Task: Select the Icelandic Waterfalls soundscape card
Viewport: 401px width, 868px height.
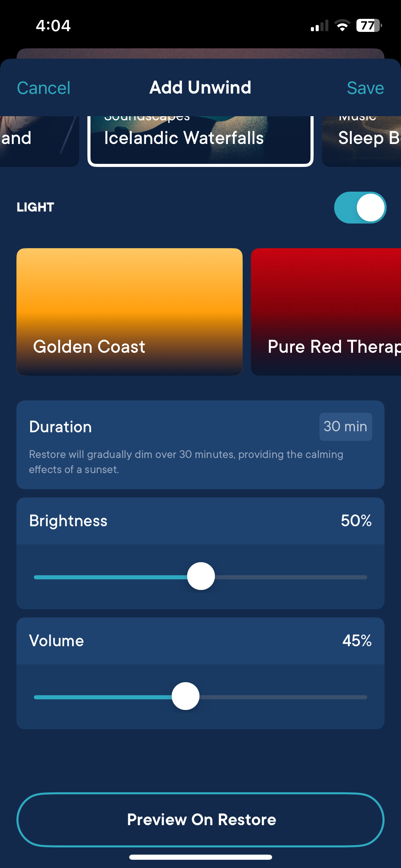Action: point(200,141)
